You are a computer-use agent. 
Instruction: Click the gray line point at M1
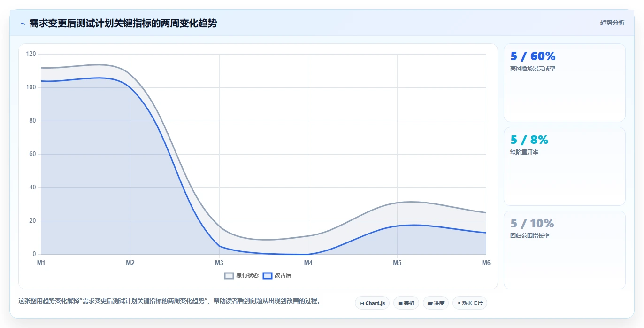click(41, 68)
